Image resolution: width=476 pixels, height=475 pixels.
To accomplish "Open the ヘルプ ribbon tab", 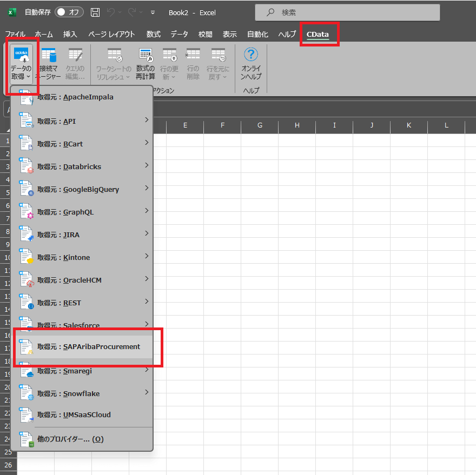I will pos(287,34).
